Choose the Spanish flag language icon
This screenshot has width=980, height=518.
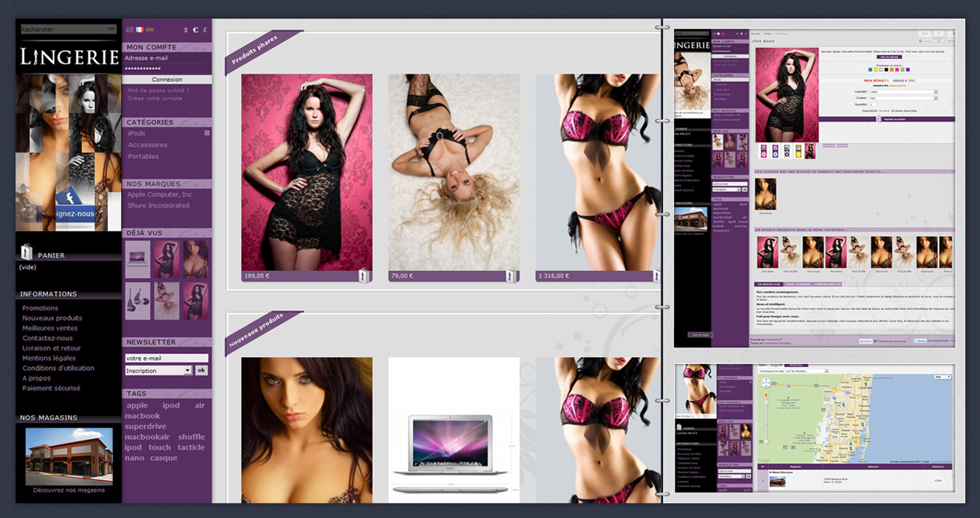coord(150,29)
